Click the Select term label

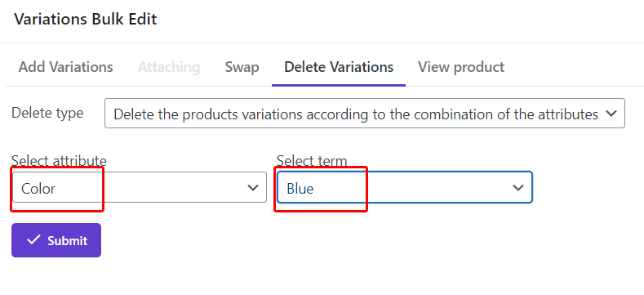point(312,160)
